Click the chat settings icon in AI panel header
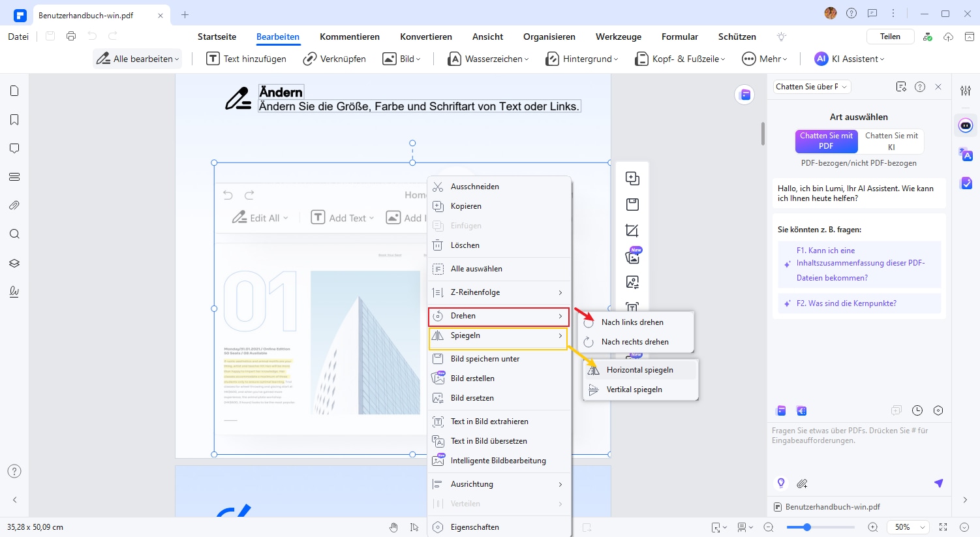The height and width of the screenshot is (537, 980). click(901, 87)
